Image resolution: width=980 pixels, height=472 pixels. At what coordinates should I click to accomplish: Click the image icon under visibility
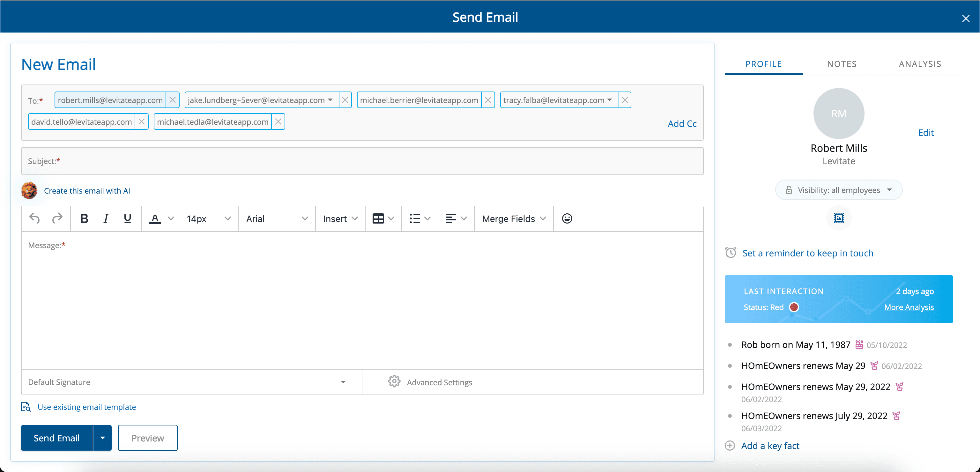pos(838,218)
